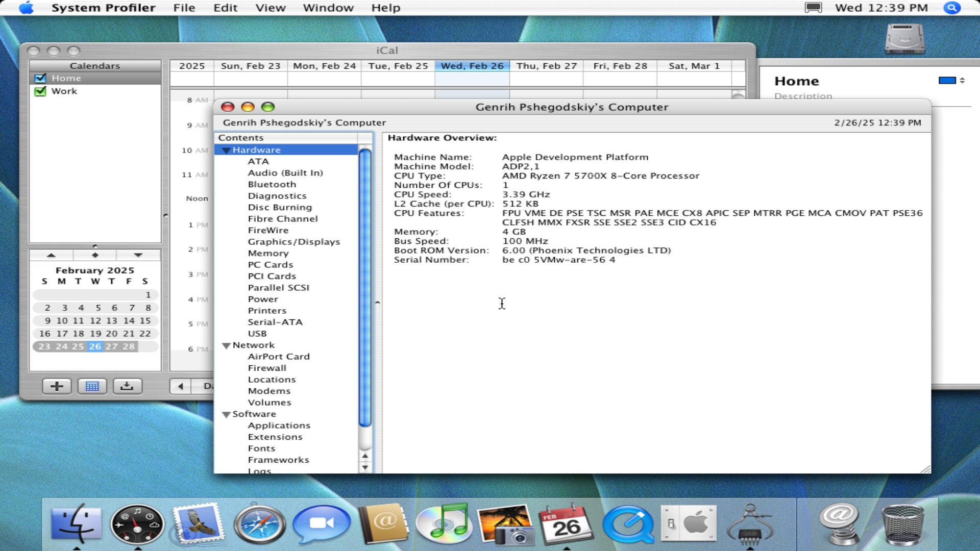Uncheck the Home calendar checkbox
Viewport: 980px width, 551px height.
(x=40, y=78)
